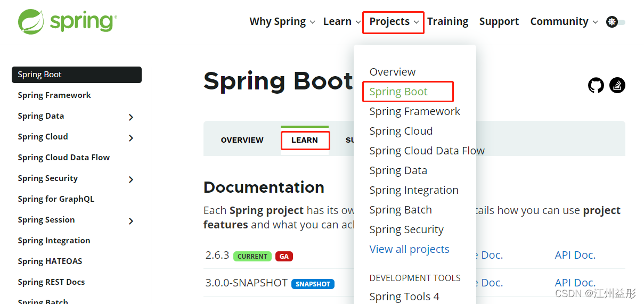Viewport: 644px width, 304px height.
Task: Expand the Spring Security sidebar chevron
Action: [131, 179]
